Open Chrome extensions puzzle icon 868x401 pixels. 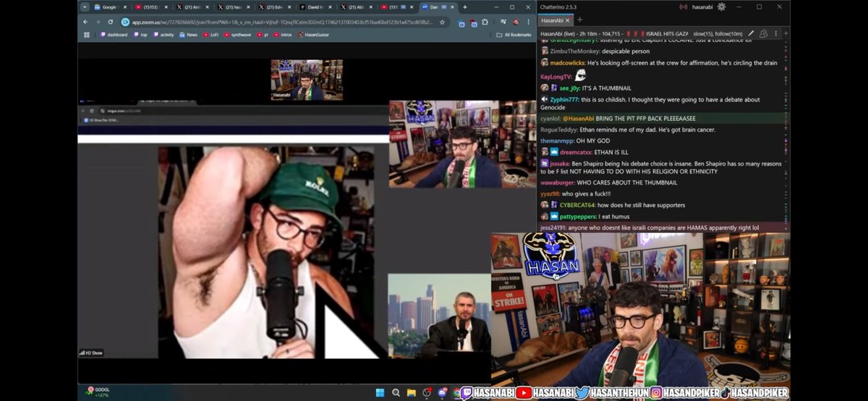pyautogui.click(x=485, y=22)
